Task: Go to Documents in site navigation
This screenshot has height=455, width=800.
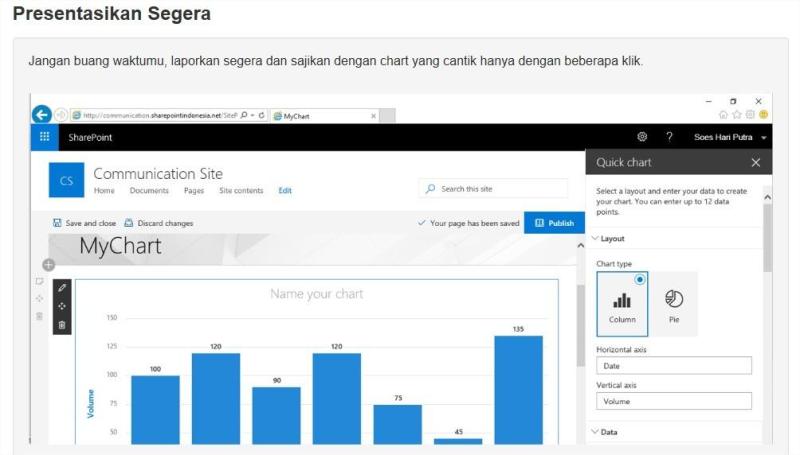Action: [x=149, y=190]
